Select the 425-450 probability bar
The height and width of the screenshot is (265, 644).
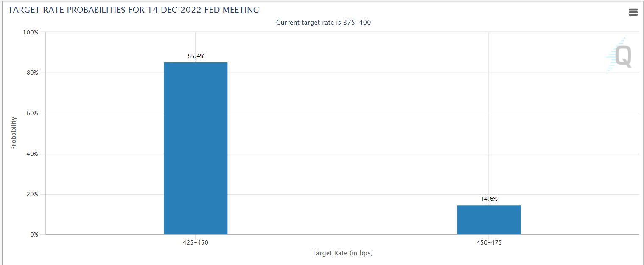pyautogui.click(x=196, y=148)
